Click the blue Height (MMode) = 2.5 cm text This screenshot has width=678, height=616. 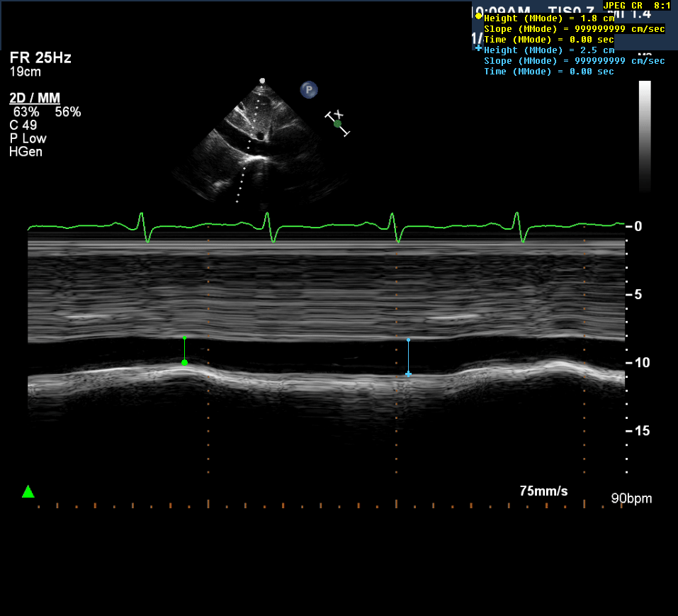click(x=548, y=50)
